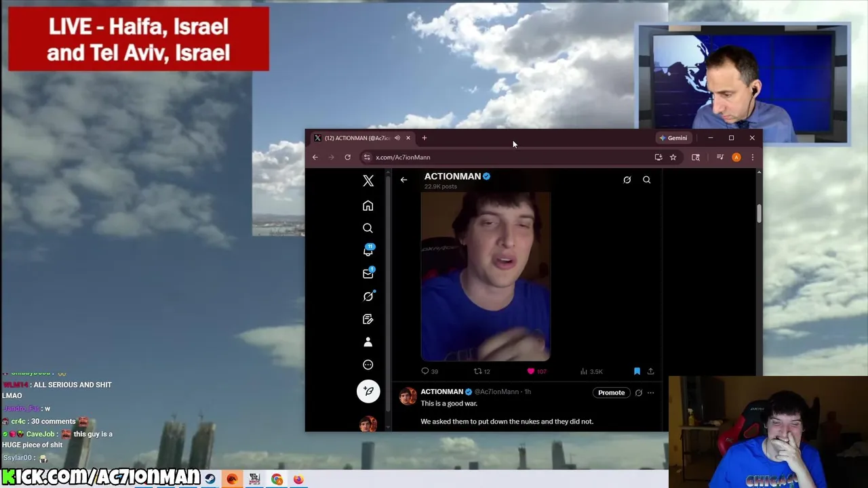Screen dimensions: 868x488
Task: Open the More circle menu in sidebar
Action: [x=368, y=365]
